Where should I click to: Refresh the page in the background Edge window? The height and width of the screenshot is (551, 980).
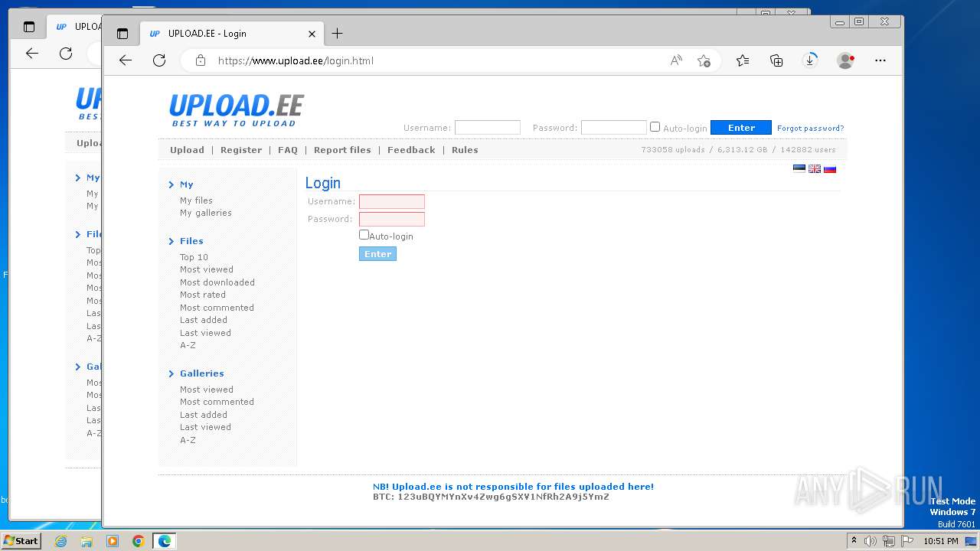(x=66, y=53)
